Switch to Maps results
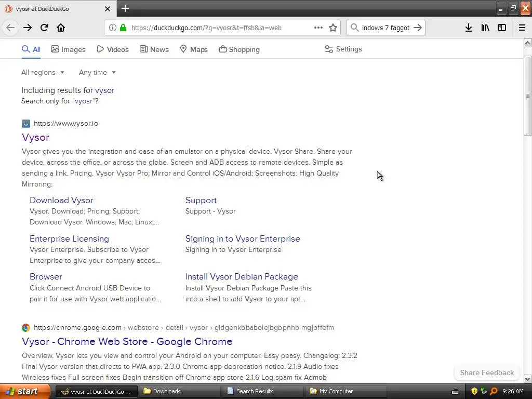Screen dimensions: 532x399 [x=194, y=49]
